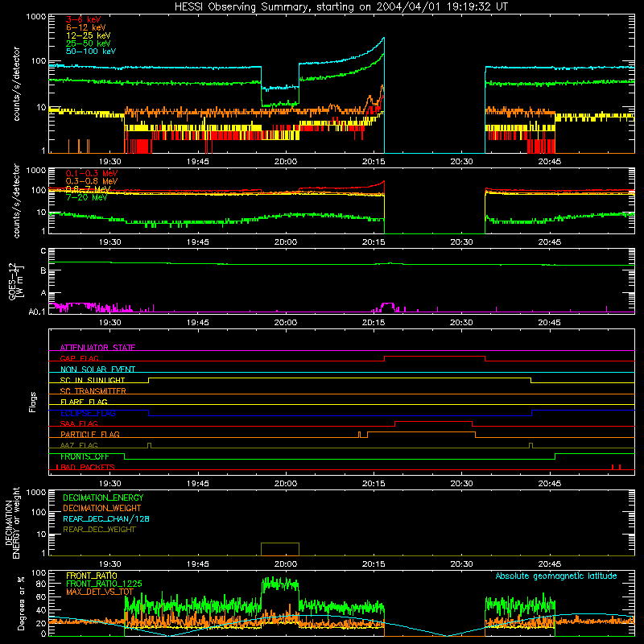644x644 pixels.
Task: Click the BAD_PACKETS red spikes near plot end
Action: [x=616, y=467]
